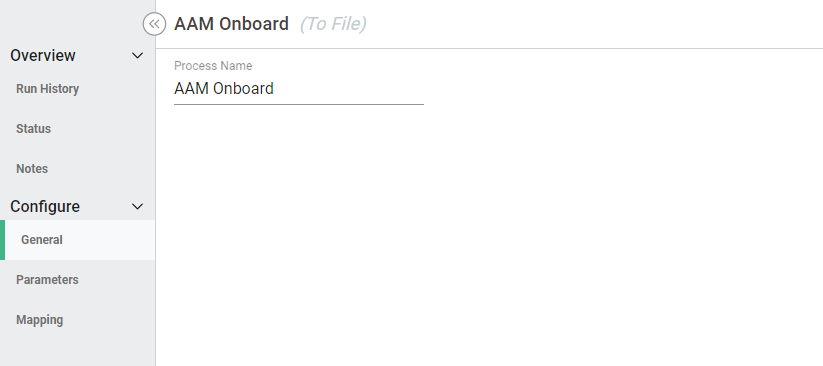Click the (To File) subtitle text
The width and height of the screenshot is (823, 366).
click(x=333, y=24)
